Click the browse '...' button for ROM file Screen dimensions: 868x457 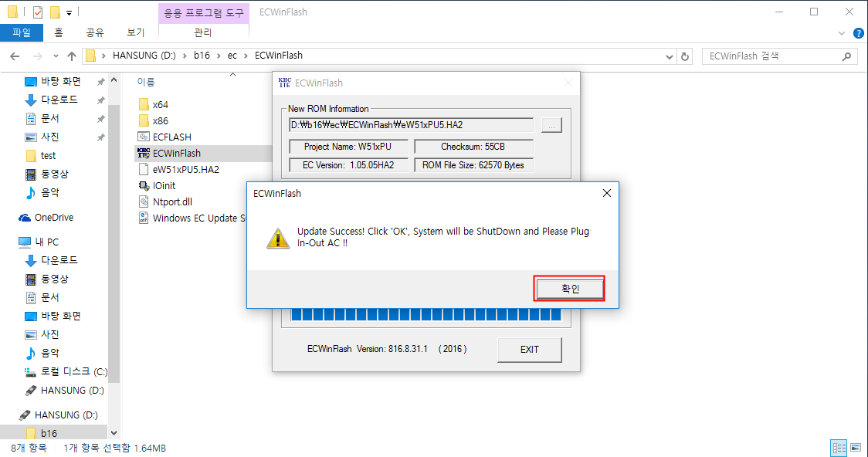551,125
